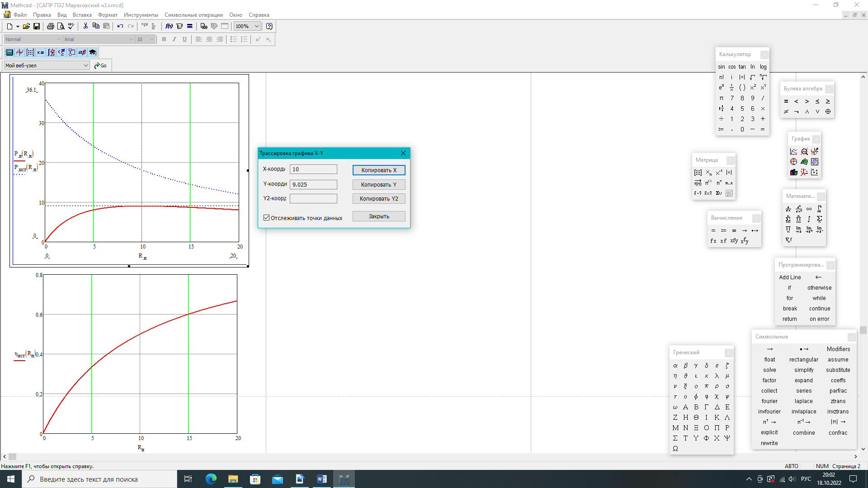This screenshot has height=488, width=868.
Task: Click the spell check icon
Action: (x=71, y=26)
